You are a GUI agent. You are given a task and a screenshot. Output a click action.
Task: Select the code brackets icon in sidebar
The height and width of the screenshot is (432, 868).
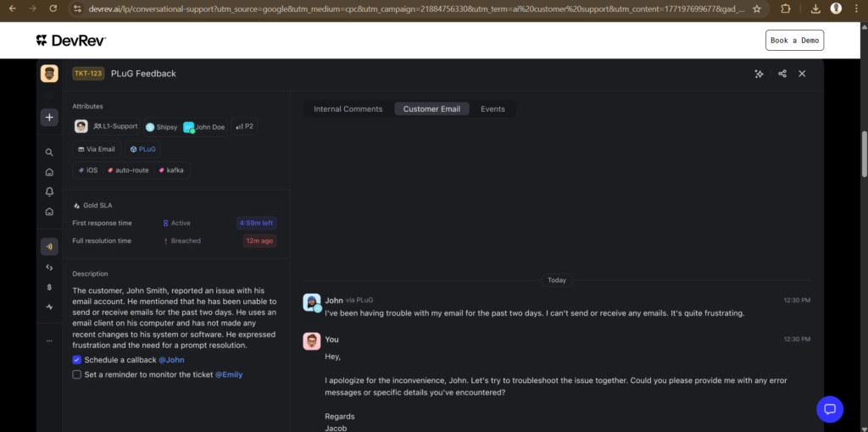(49, 268)
